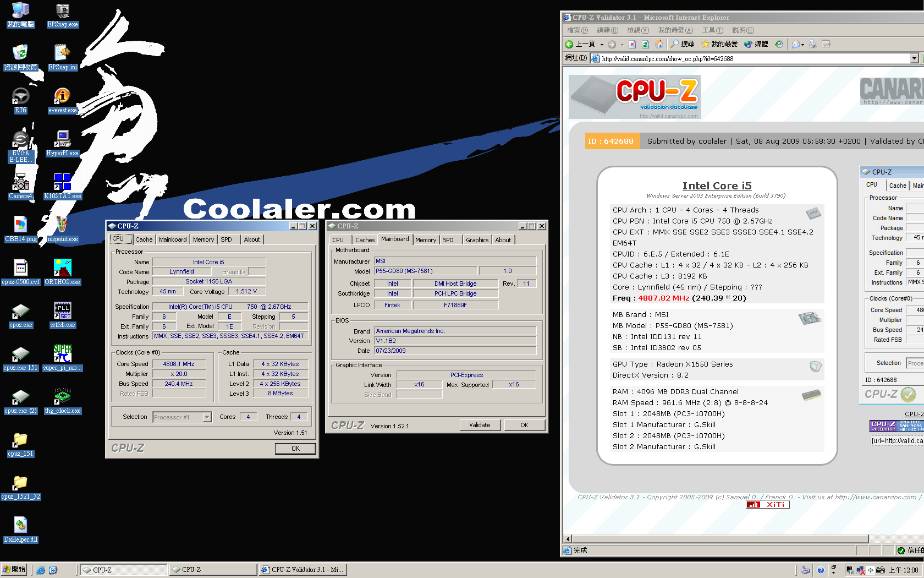Viewport: 924px width, 578px height.
Task: Click OK in the first CPU-Z window
Action: pyautogui.click(x=295, y=449)
